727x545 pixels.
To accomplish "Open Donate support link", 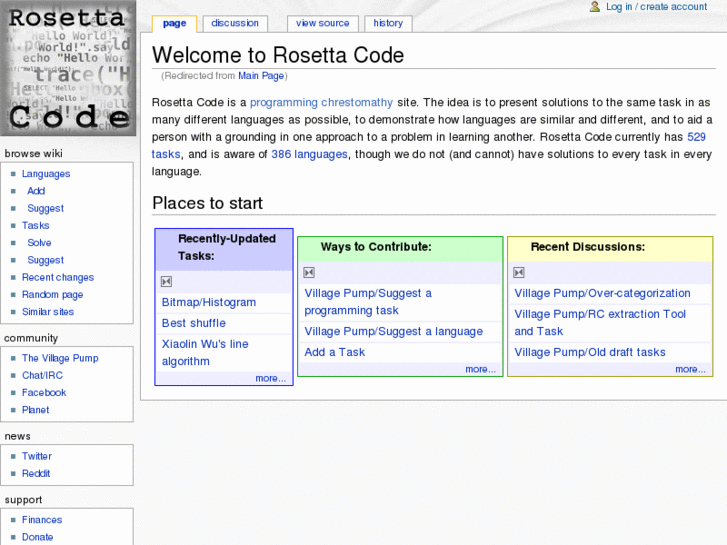I will (x=37, y=537).
